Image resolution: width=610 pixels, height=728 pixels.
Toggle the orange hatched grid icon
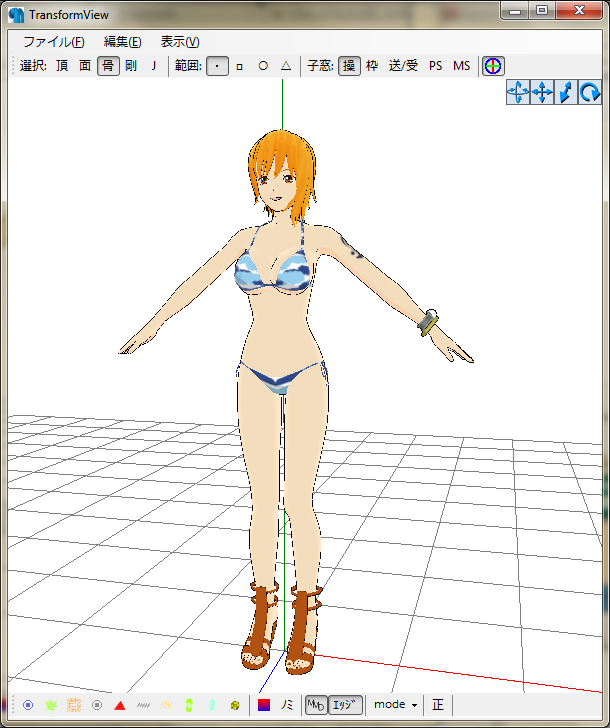click(74, 705)
